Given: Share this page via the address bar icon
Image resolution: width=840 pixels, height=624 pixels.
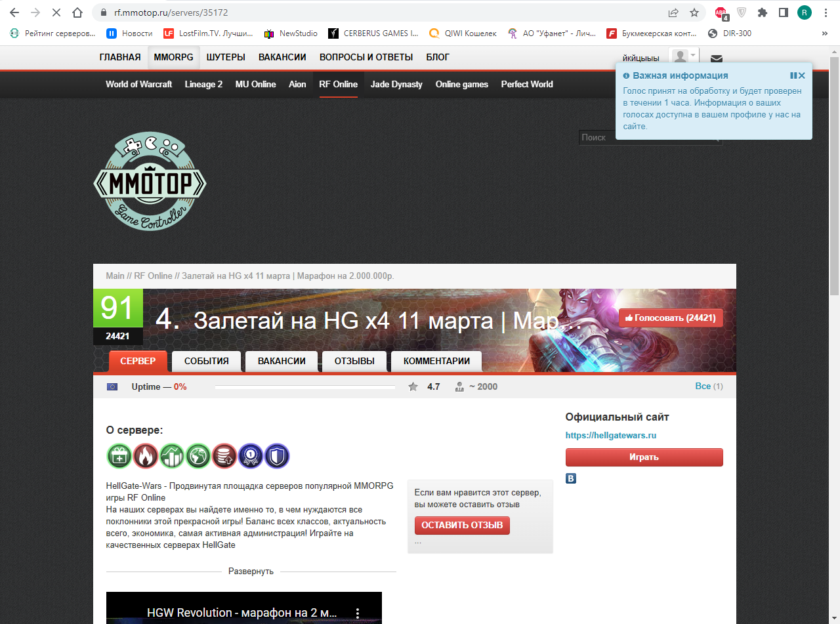Looking at the screenshot, I should tap(673, 12).
